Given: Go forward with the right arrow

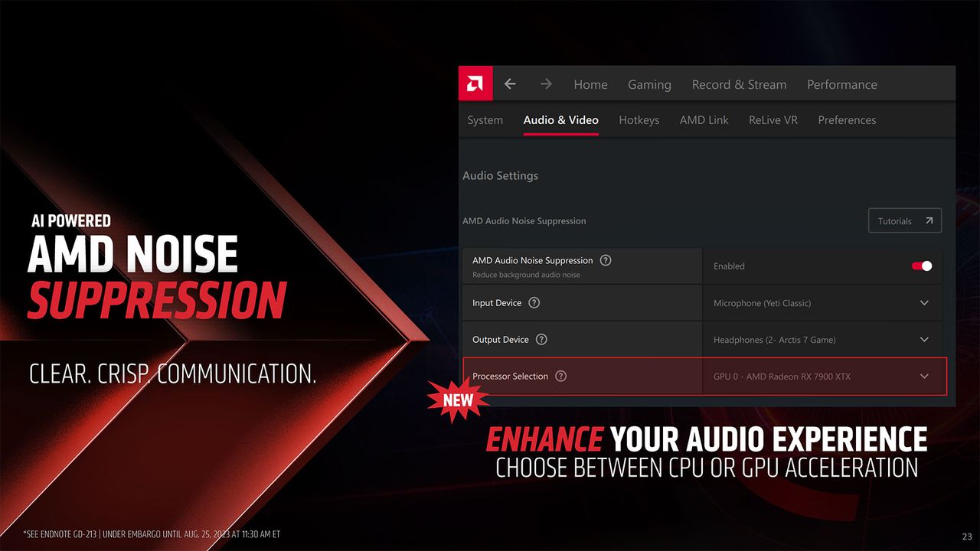Looking at the screenshot, I should click(546, 84).
